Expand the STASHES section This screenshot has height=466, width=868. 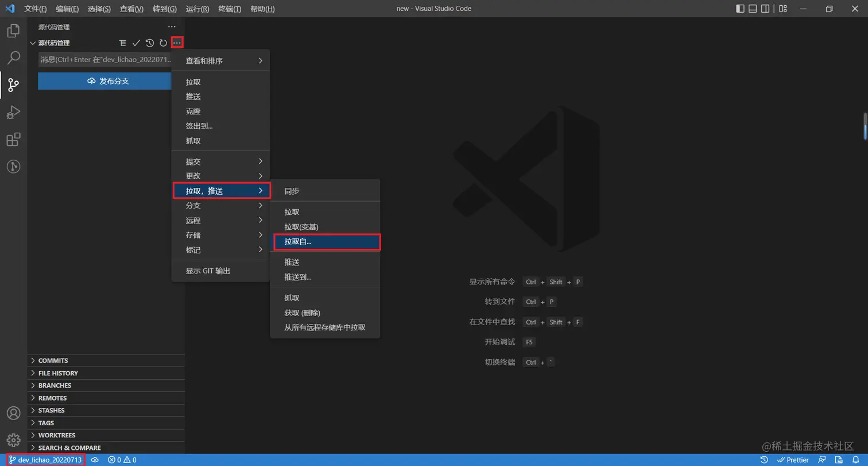[106, 410]
